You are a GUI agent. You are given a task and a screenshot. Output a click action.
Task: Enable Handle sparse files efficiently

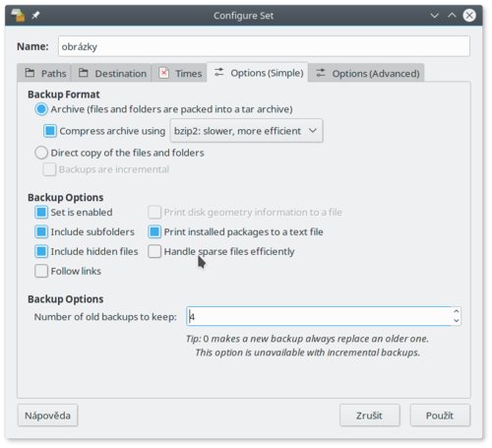coord(154,251)
